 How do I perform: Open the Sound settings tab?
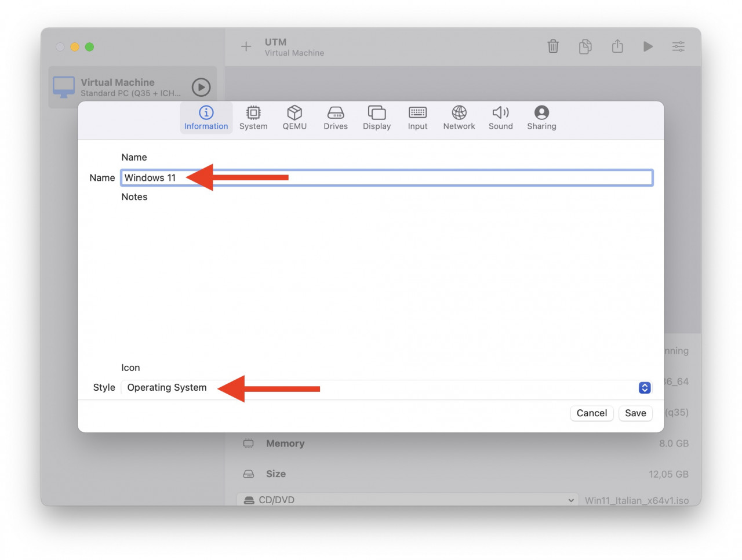(x=501, y=118)
